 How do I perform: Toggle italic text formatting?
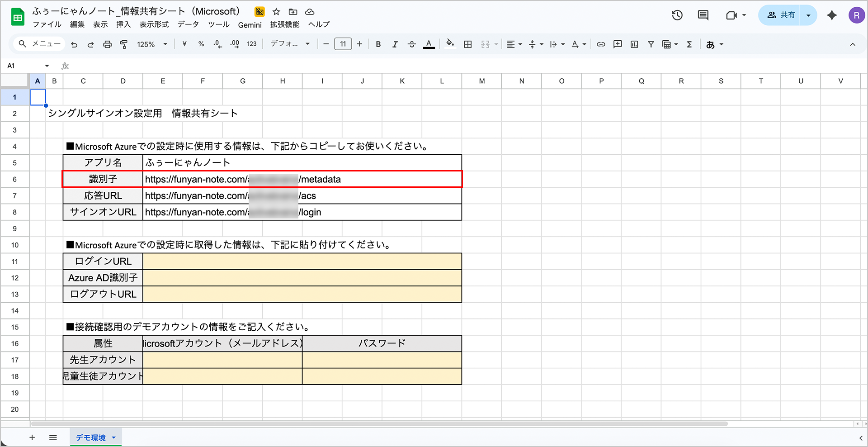(395, 44)
